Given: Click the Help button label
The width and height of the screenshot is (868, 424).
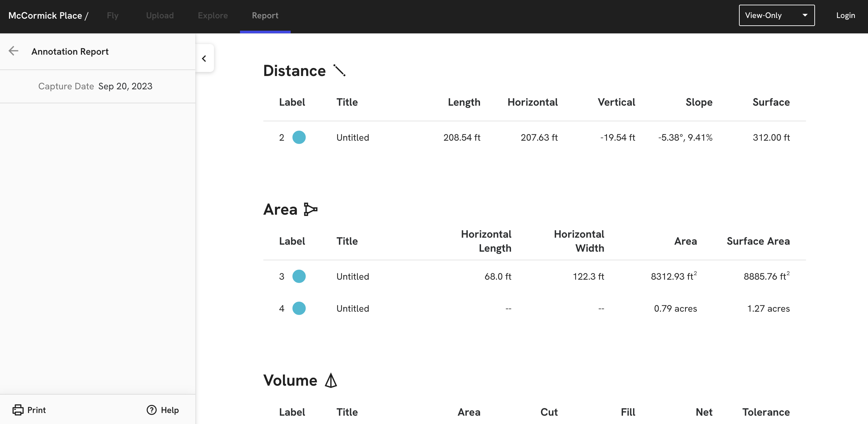Looking at the screenshot, I should click(170, 410).
